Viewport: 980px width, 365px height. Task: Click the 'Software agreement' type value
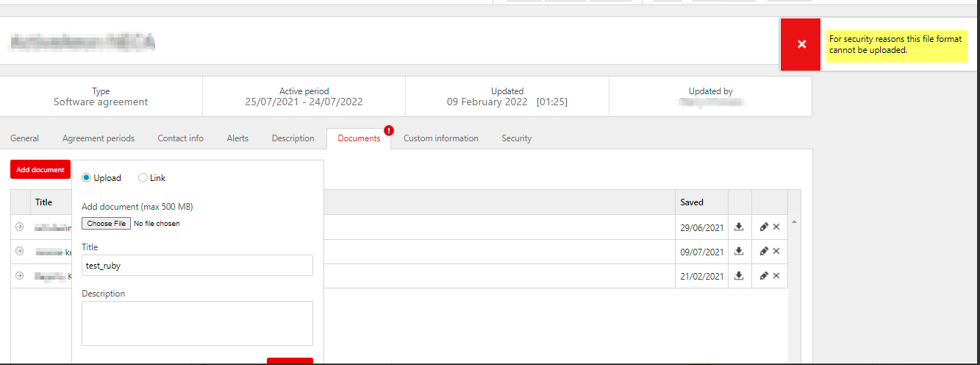pyautogui.click(x=101, y=102)
